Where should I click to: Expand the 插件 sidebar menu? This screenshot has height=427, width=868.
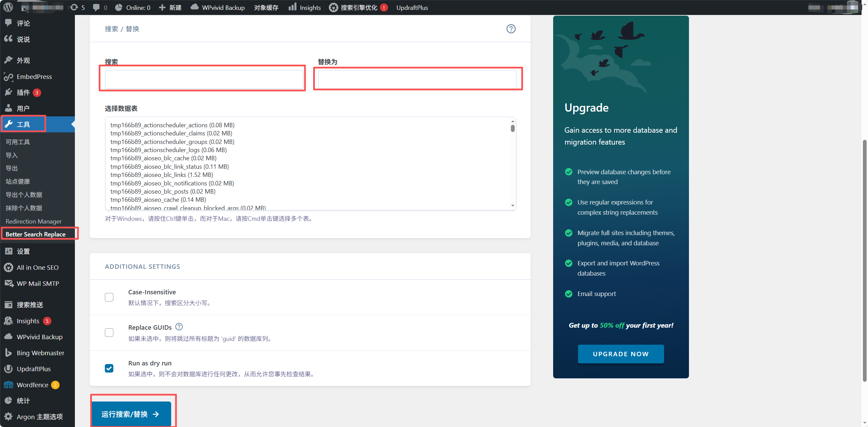(x=23, y=93)
